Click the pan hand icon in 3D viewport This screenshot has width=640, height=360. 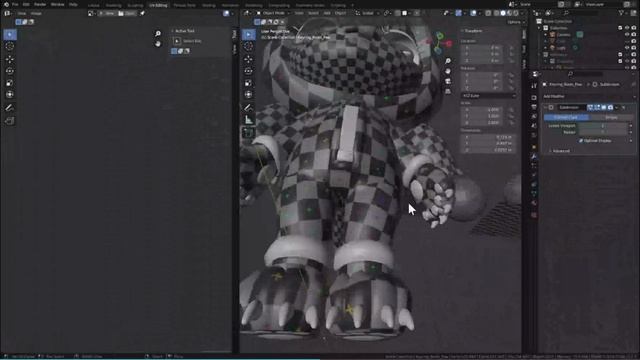[x=448, y=71]
